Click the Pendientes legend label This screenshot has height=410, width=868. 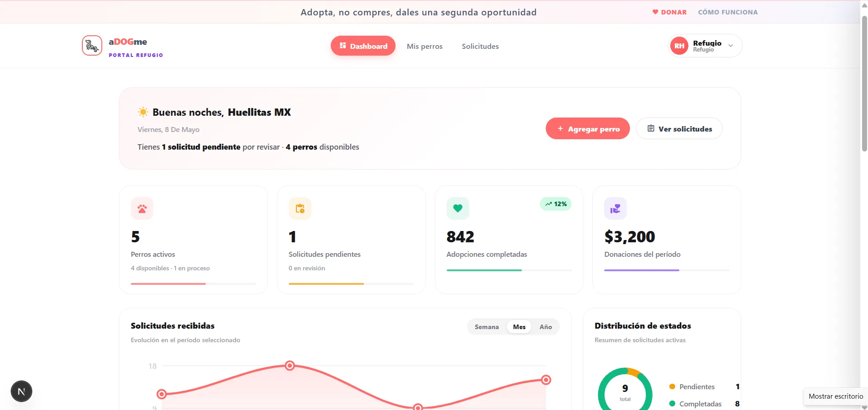click(697, 386)
